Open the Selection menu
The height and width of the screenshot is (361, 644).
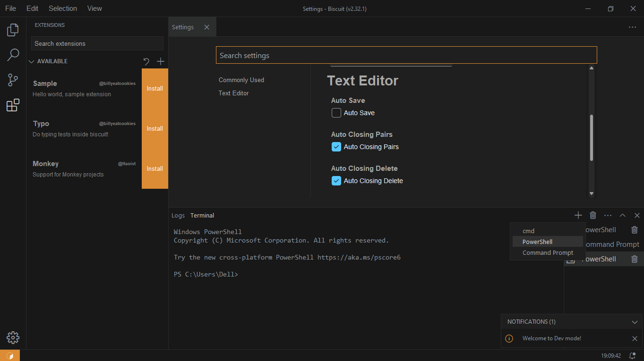point(62,8)
